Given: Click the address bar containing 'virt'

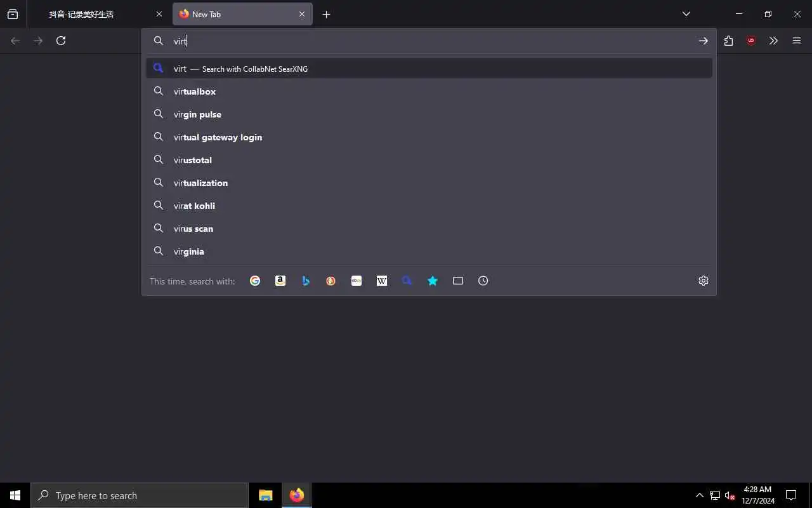Looking at the screenshot, I should 429,41.
